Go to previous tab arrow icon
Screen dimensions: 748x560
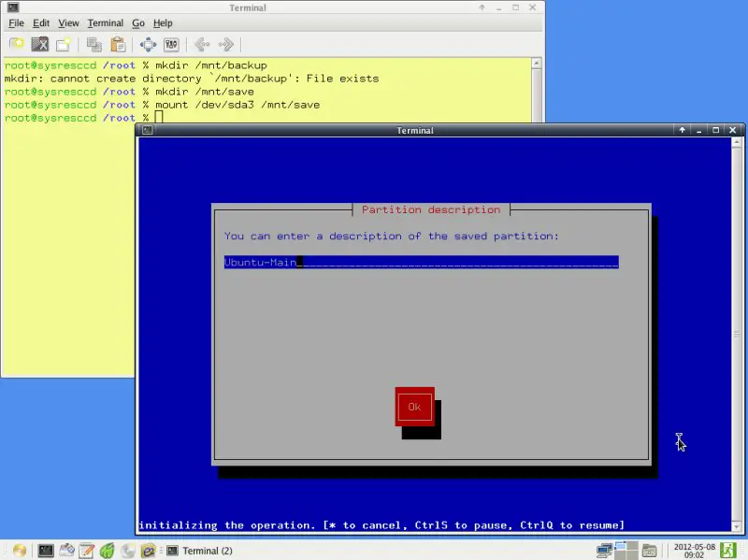tap(202, 44)
